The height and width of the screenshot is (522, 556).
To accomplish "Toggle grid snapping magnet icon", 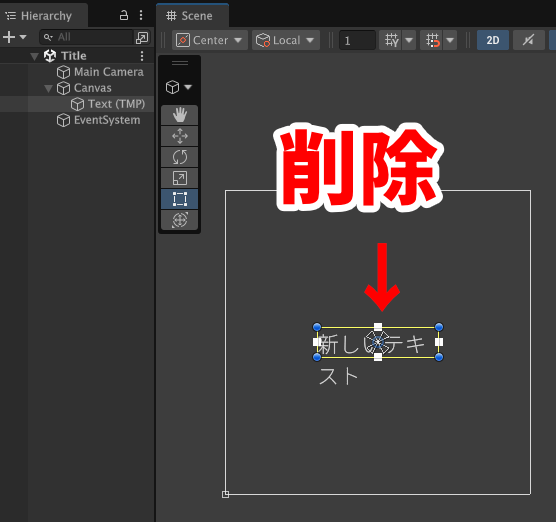I will click(432, 40).
